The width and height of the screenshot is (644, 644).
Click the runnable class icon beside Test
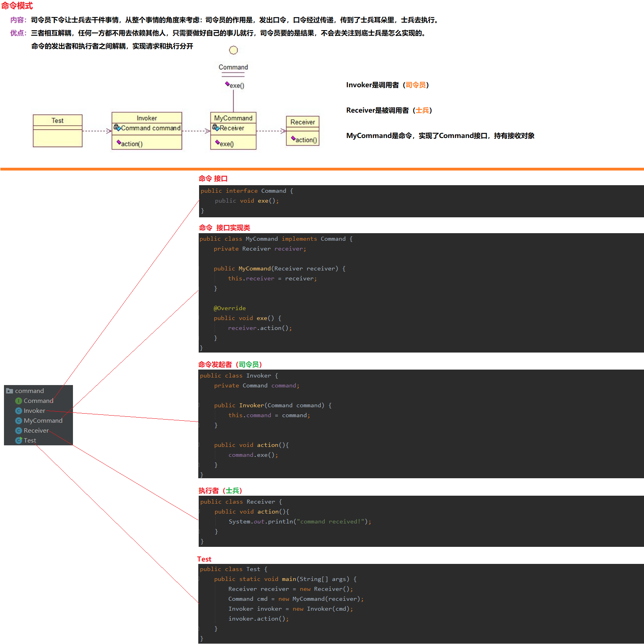(18, 441)
